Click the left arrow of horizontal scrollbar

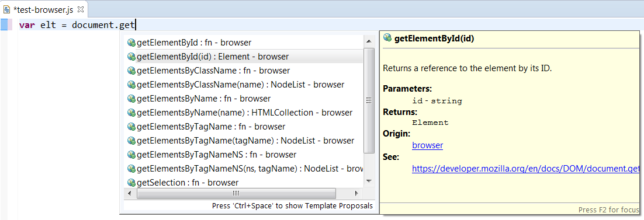click(129, 193)
